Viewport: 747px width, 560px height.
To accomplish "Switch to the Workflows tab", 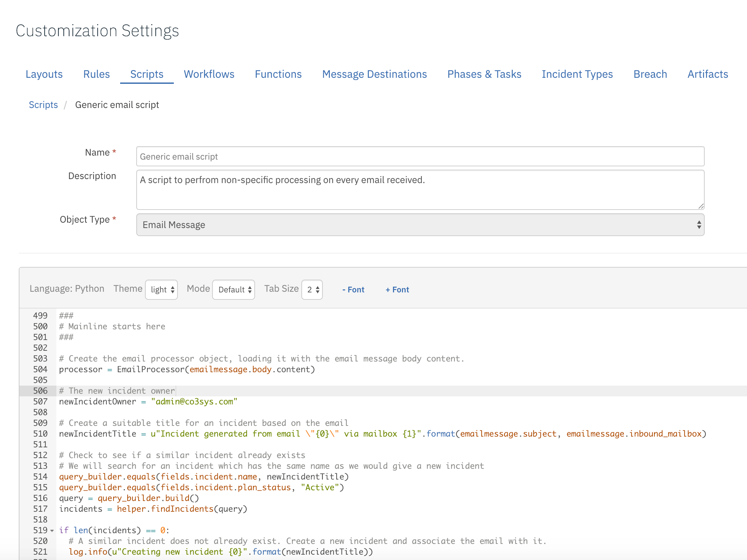I will [x=209, y=74].
